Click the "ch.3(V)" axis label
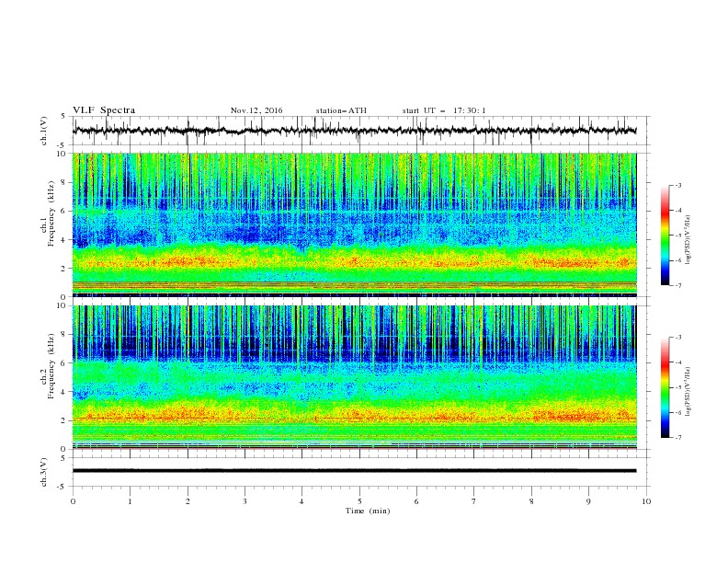Screen dimensions: 728x563 pyautogui.click(x=44, y=472)
